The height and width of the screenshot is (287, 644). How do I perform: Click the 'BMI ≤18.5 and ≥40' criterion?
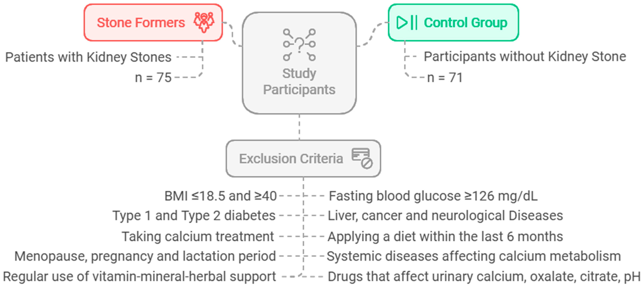point(221,196)
